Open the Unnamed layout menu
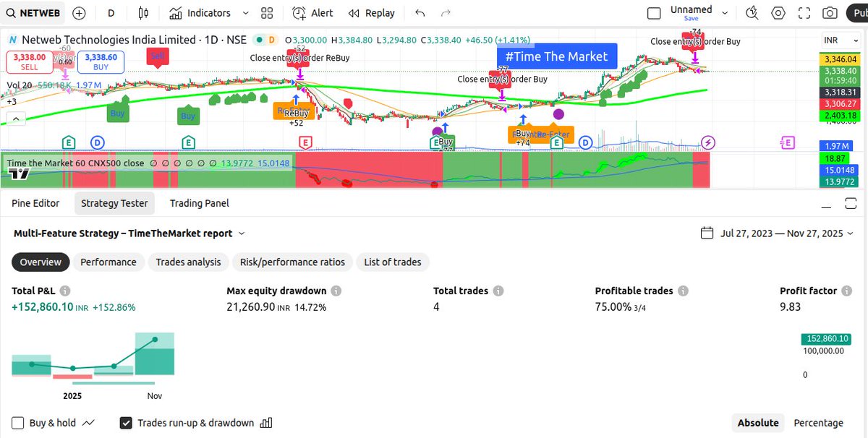Image resolution: width=868 pixels, height=438 pixels. click(691, 9)
